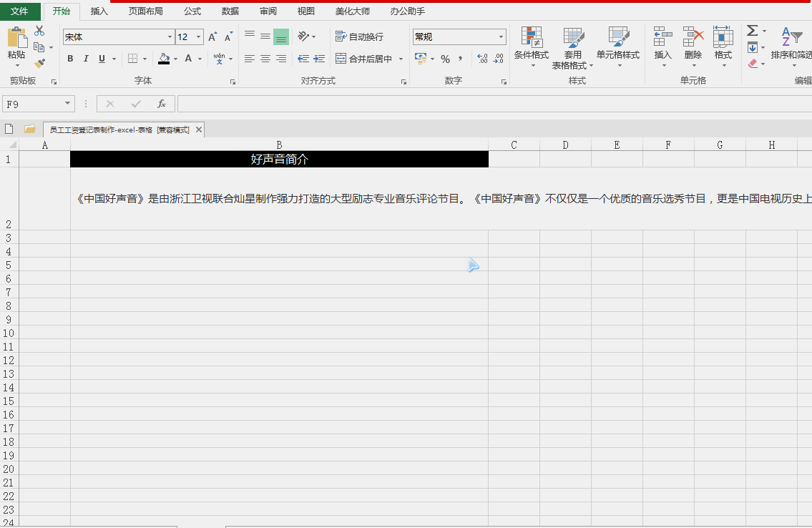812x528 pixels.
Task: Toggle italic formatting
Action: click(86, 59)
